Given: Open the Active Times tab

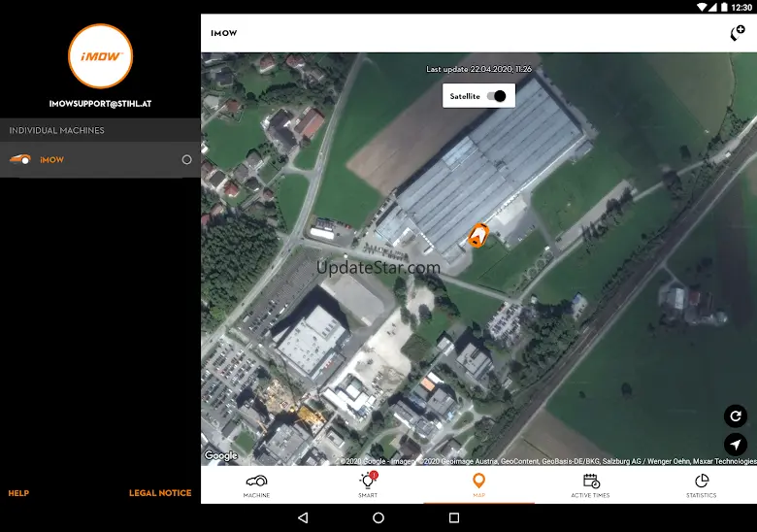Looking at the screenshot, I should pos(590,485).
